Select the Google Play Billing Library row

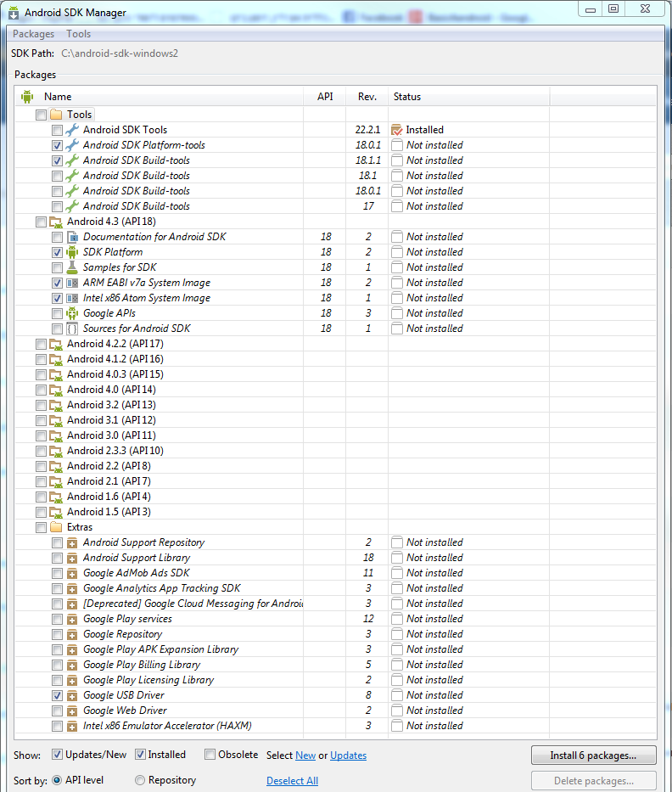point(336,665)
